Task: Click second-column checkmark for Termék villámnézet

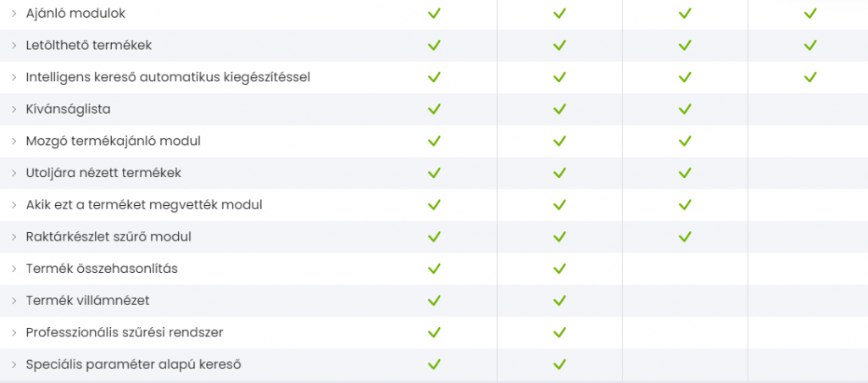Action: tap(559, 301)
